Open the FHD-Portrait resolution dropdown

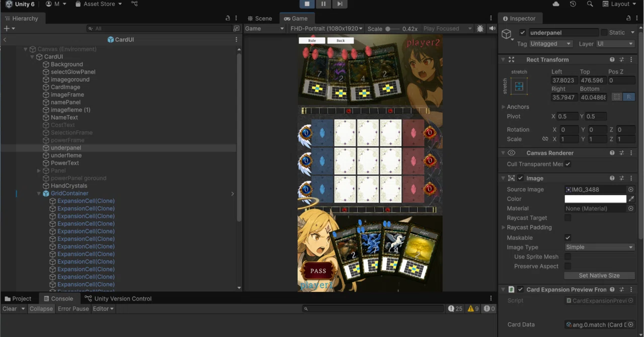[326, 29]
